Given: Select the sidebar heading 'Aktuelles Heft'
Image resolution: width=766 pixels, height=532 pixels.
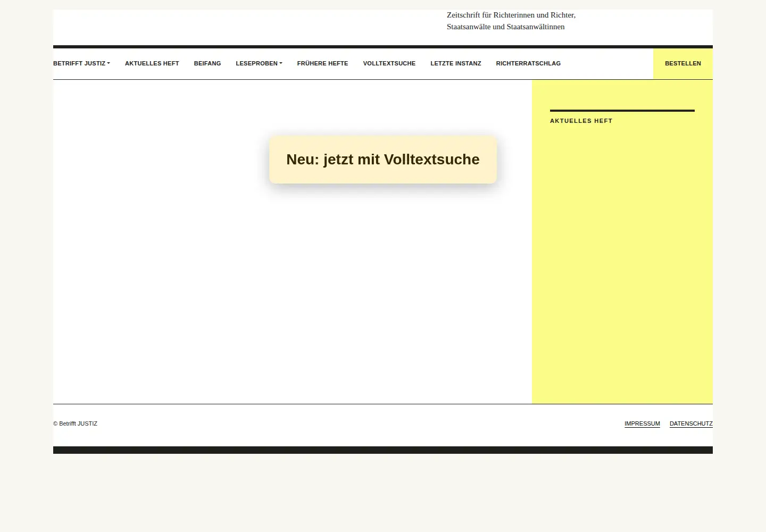Looking at the screenshot, I should click(x=581, y=121).
